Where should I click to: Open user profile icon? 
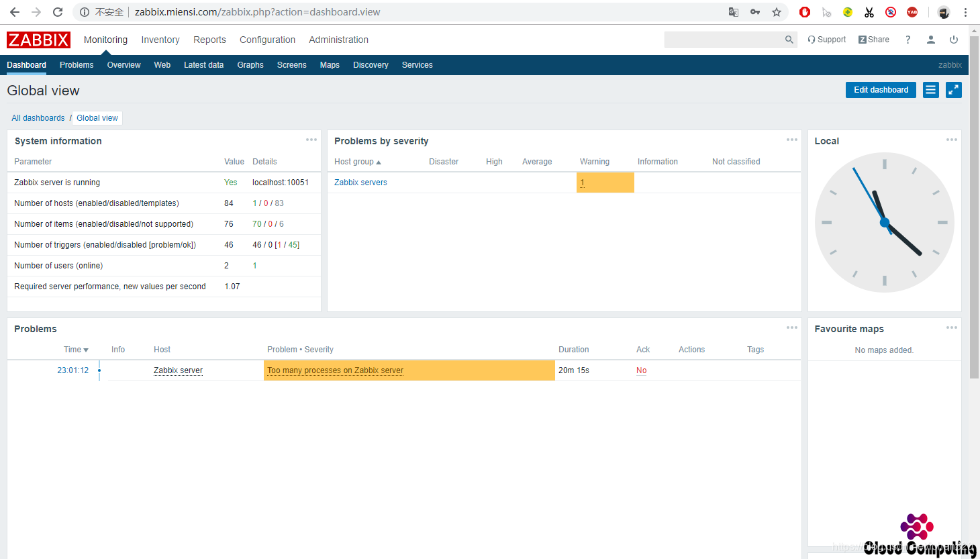click(931, 40)
